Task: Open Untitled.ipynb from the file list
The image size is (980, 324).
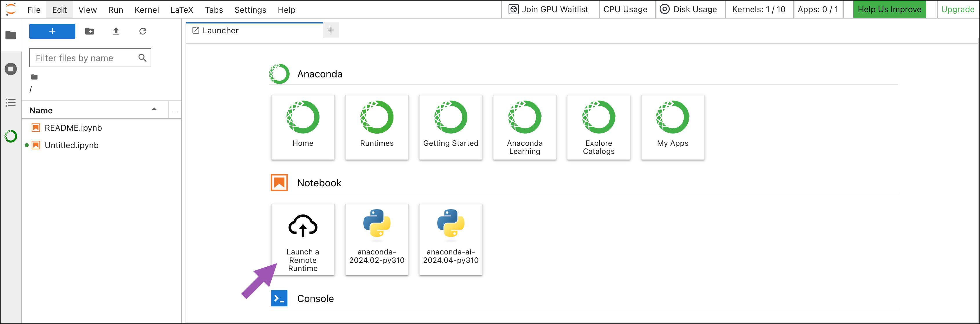Action: tap(72, 145)
